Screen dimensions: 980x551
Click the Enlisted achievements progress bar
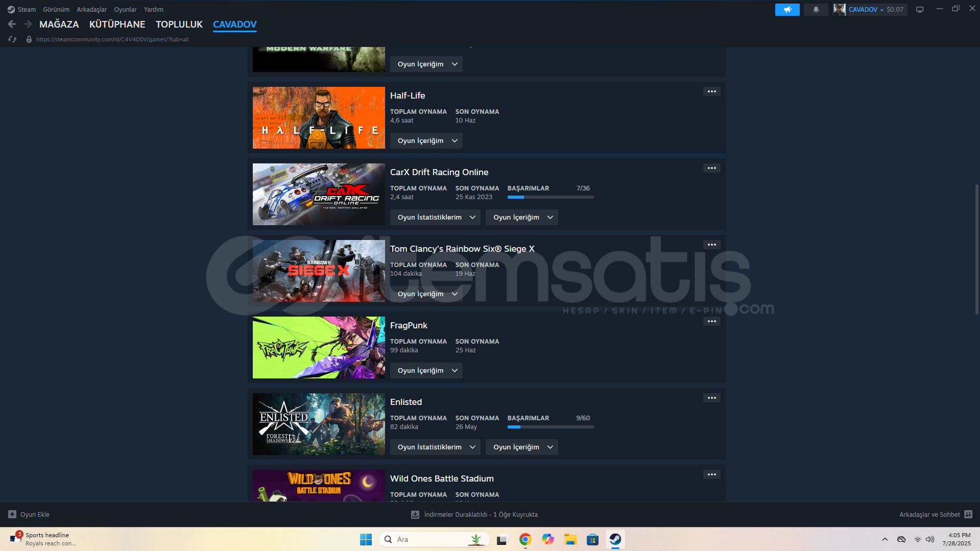[x=551, y=427]
